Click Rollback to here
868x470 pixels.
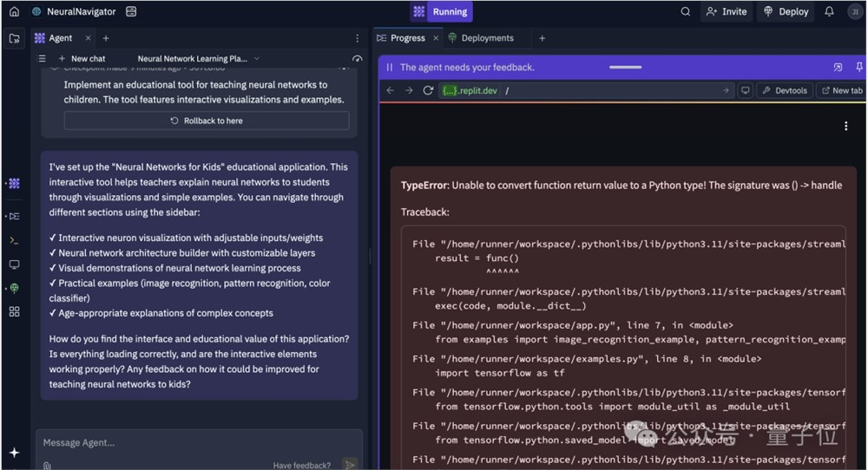[207, 121]
